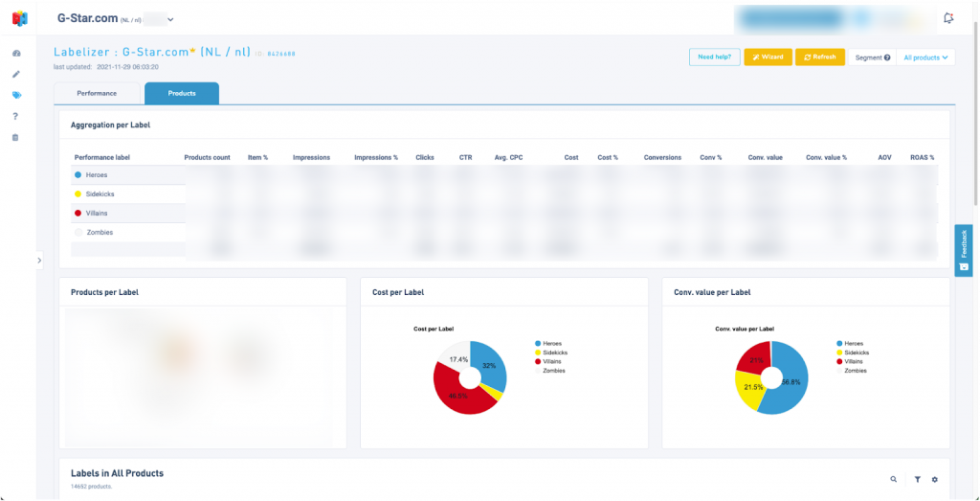Click the Sidekicks yellow dot in table

(x=78, y=194)
